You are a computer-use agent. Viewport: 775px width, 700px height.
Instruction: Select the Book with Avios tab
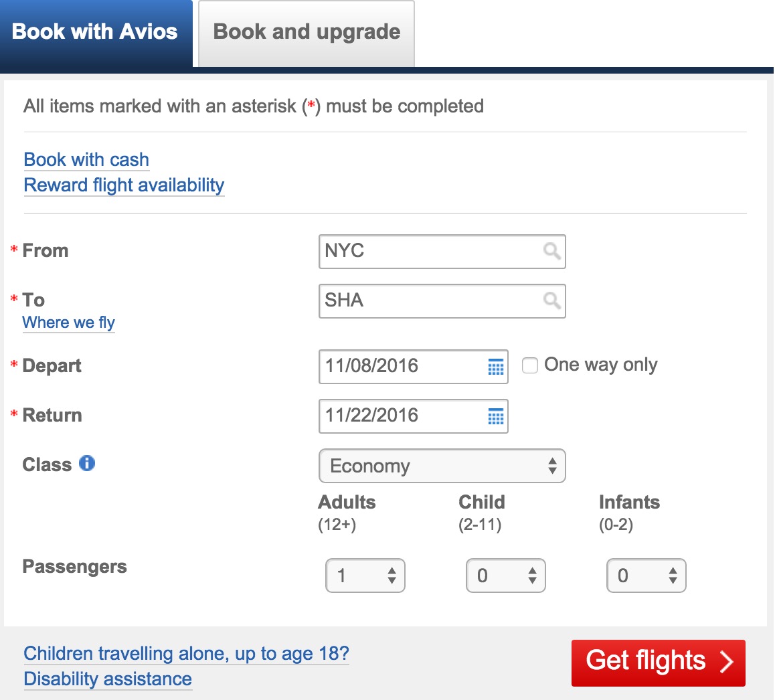click(x=96, y=33)
